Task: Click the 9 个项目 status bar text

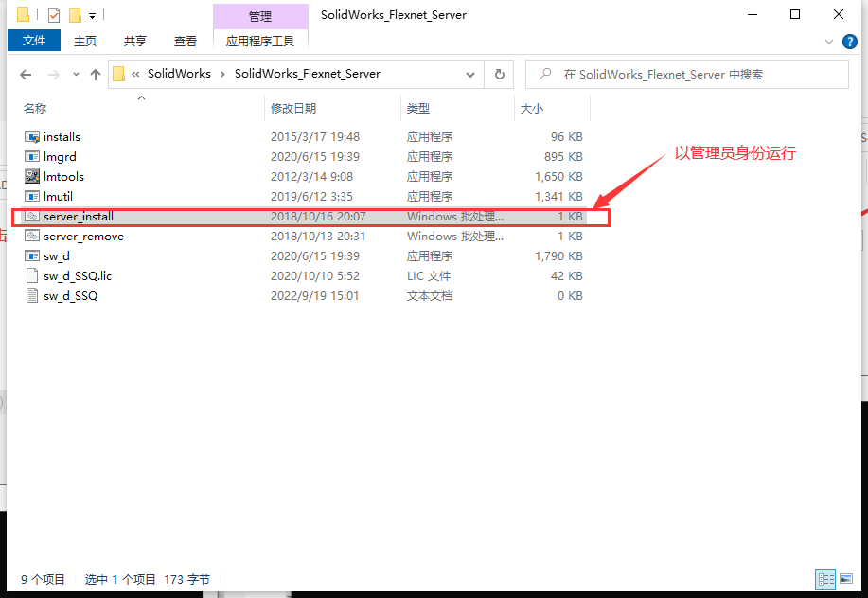Action: [44, 579]
